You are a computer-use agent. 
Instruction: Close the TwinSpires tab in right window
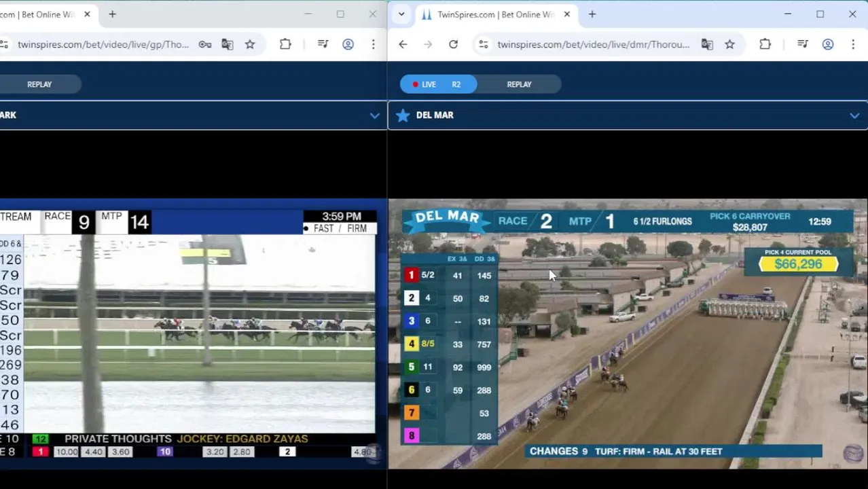(x=566, y=14)
